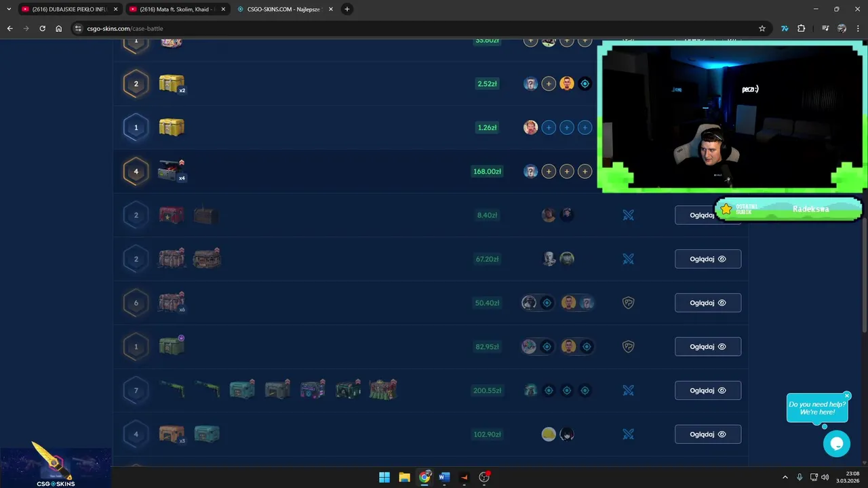Watch the 200.55zł battle via Oglądaj
Viewport: 868px width, 488px height.
click(x=708, y=390)
